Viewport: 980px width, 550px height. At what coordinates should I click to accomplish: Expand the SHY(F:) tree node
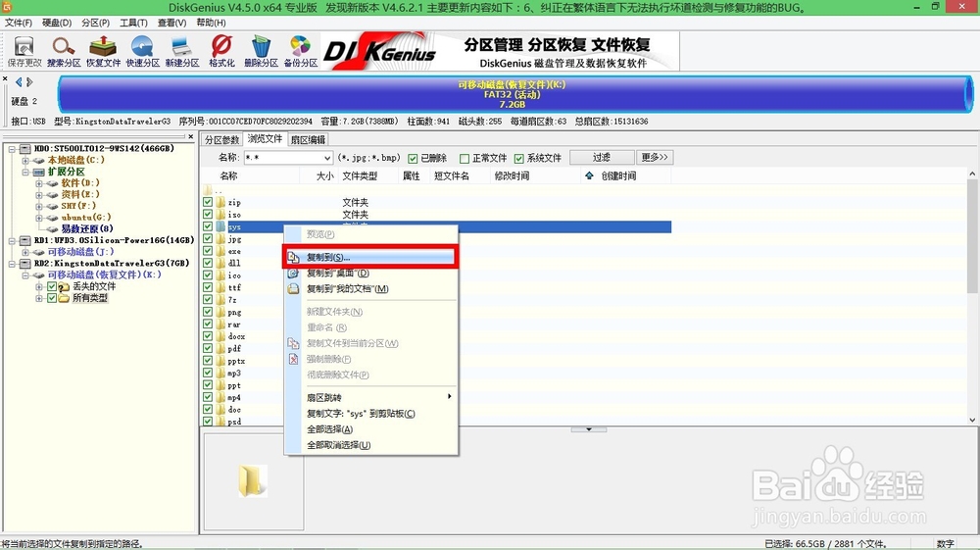point(39,206)
